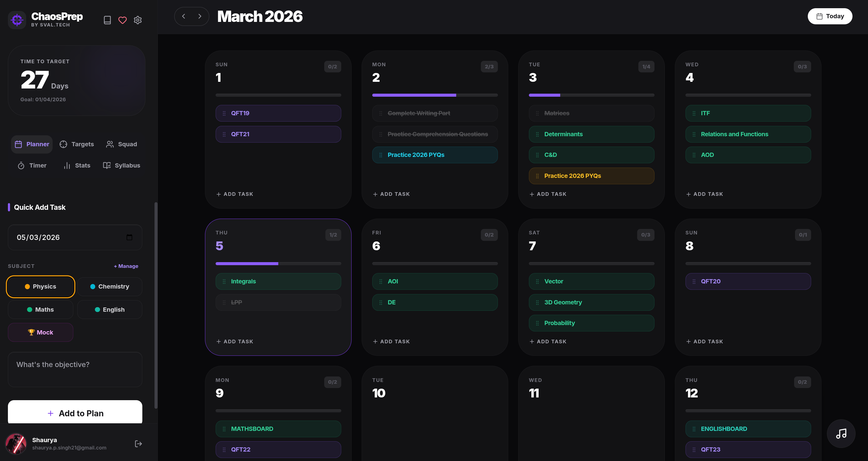Switch to the Planner tab

tap(32, 144)
